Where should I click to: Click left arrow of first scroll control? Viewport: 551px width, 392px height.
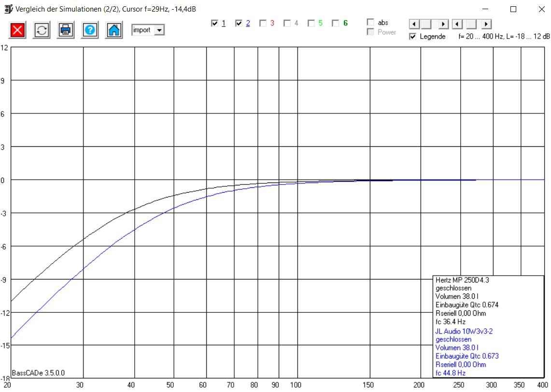point(414,24)
